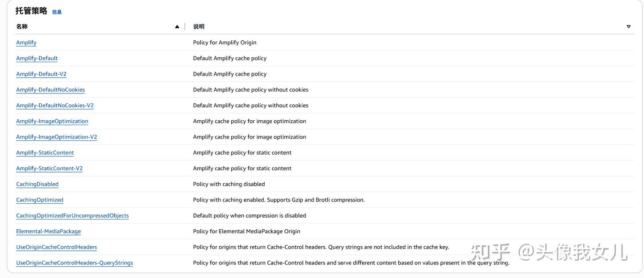Open the CachingOptimized policy
Screen dimensions: 644x278
(x=40, y=200)
